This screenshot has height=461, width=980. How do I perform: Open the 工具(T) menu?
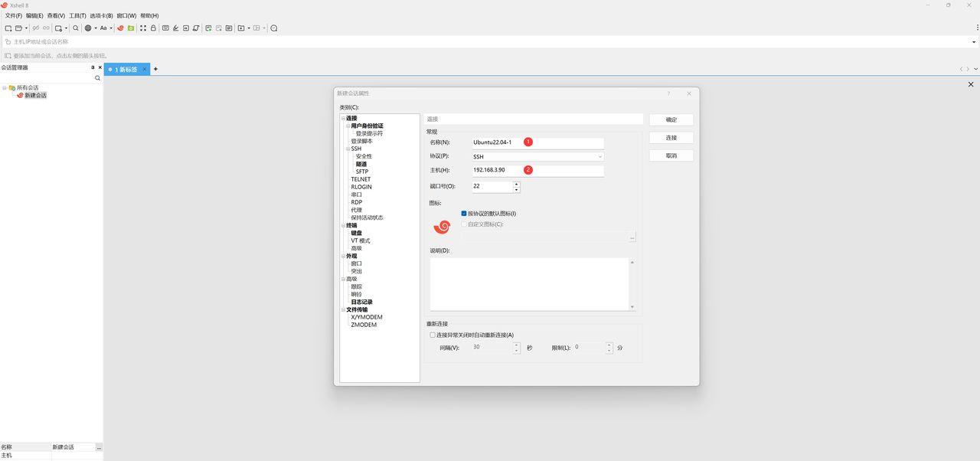coord(77,15)
